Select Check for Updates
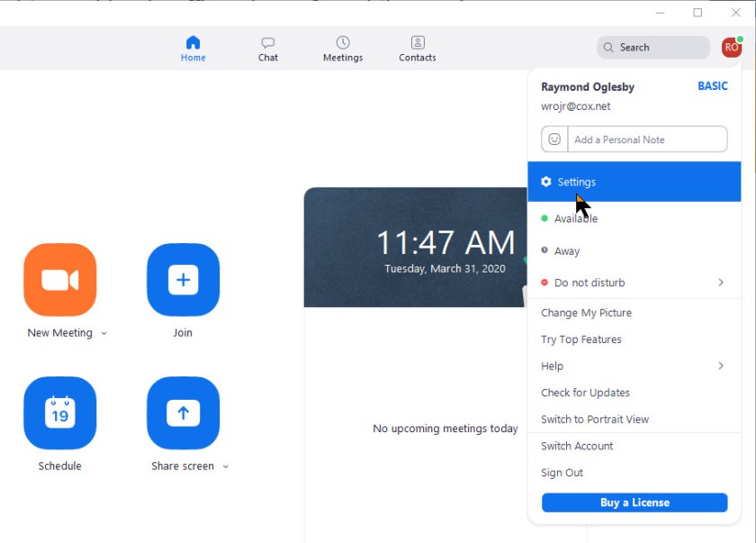756x543 pixels. (585, 393)
